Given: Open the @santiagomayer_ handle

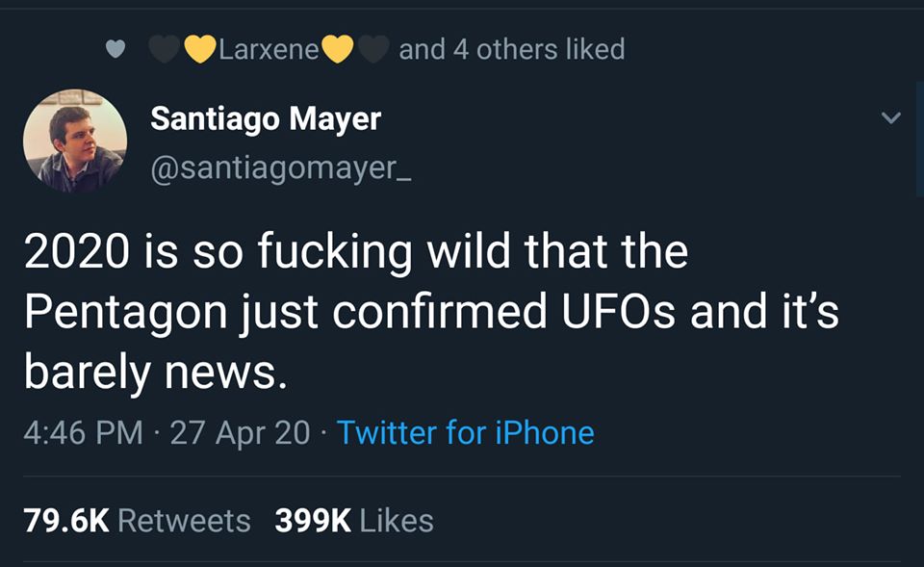Looking at the screenshot, I should coord(281,168).
